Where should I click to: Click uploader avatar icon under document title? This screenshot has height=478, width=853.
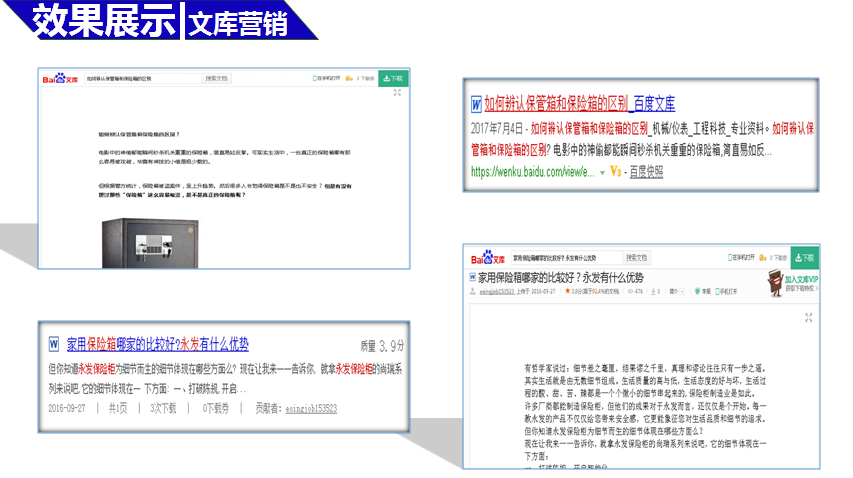coord(473,292)
